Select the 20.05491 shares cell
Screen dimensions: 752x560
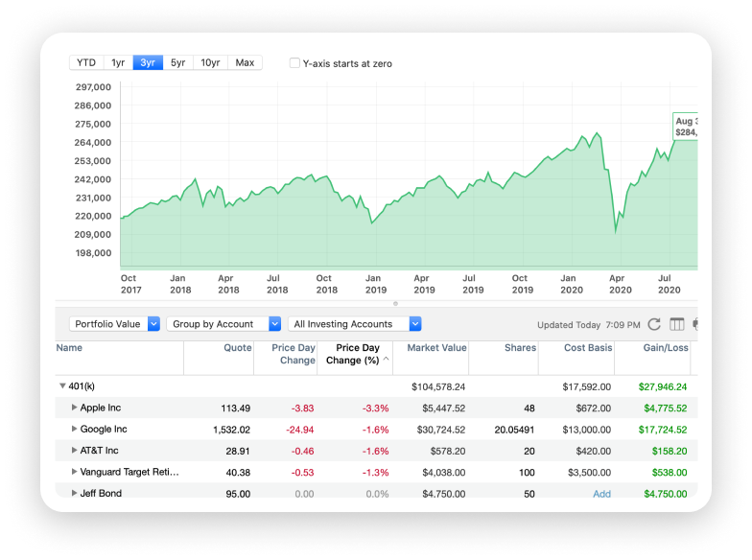pyautogui.click(x=514, y=430)
